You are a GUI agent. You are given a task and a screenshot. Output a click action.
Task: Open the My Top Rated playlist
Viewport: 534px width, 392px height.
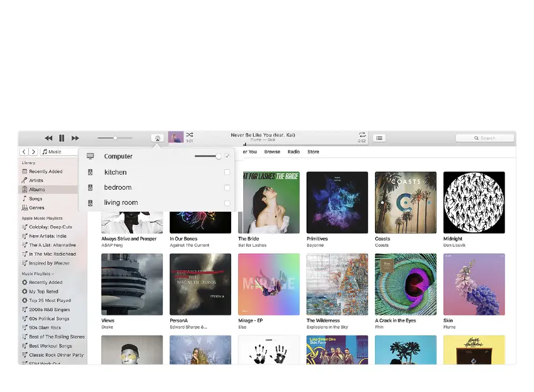43,291
